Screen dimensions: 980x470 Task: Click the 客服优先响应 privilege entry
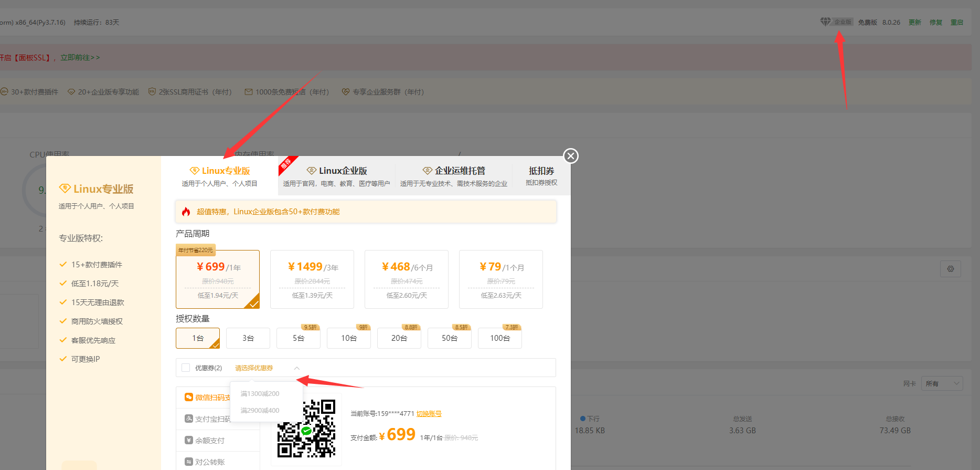tap(93, 340)
